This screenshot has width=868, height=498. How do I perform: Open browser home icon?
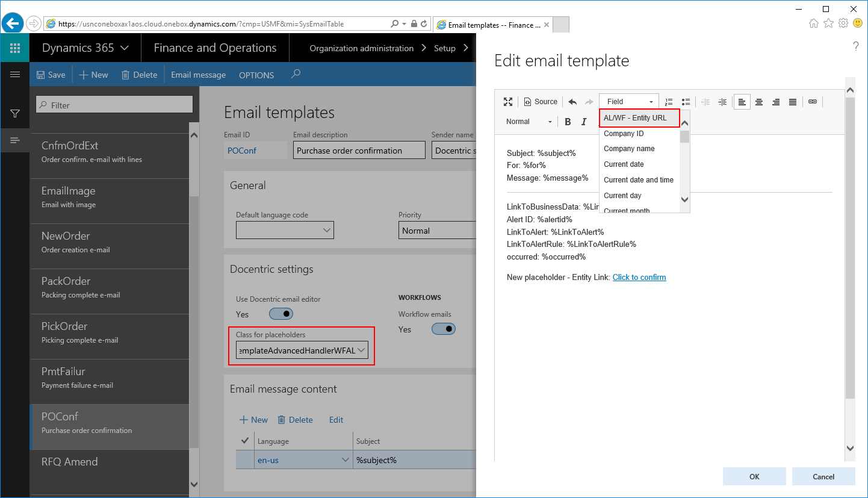click(x=814, y=23)
